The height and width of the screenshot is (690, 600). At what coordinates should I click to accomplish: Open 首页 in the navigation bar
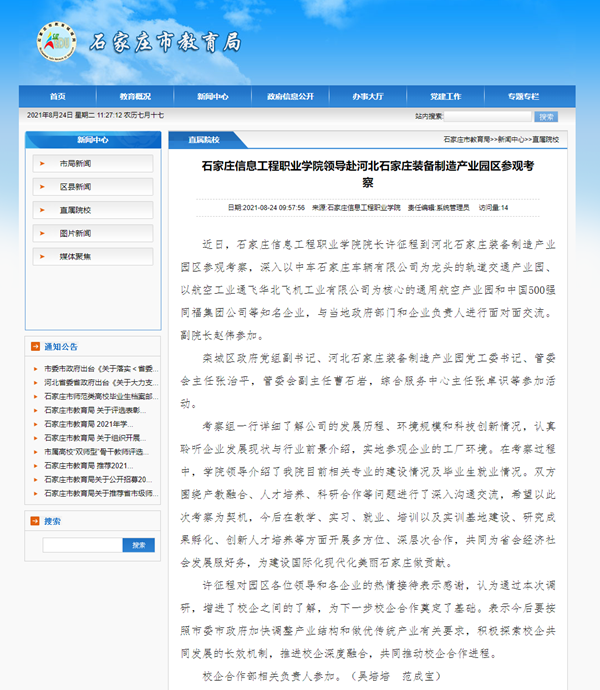[57, 97]
